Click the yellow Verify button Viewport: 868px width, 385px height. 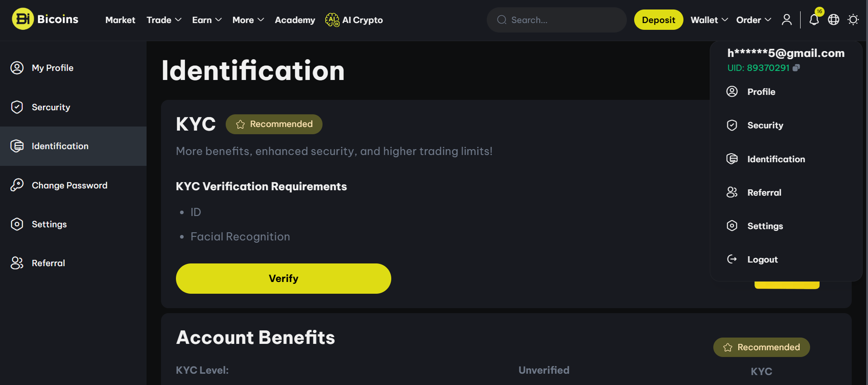284,278
